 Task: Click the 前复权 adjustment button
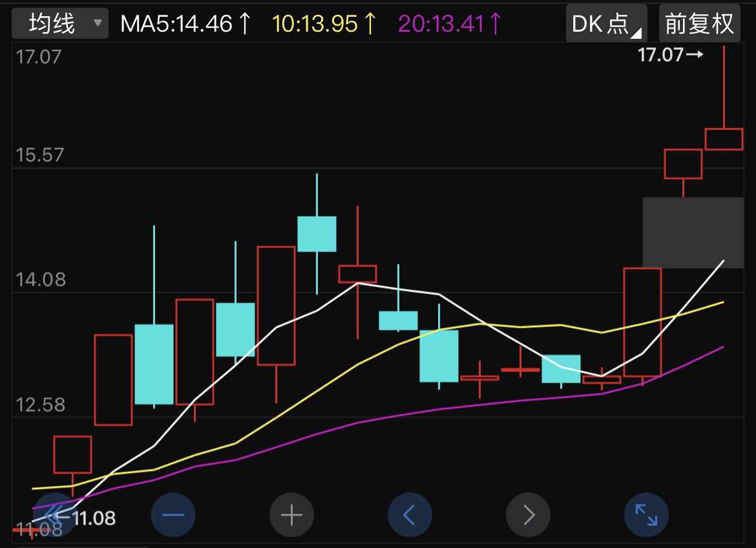699,24
